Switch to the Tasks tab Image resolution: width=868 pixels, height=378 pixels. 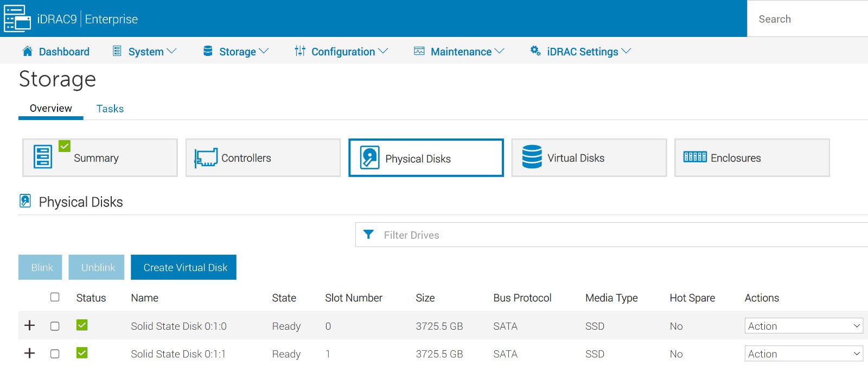pos(110,109)
